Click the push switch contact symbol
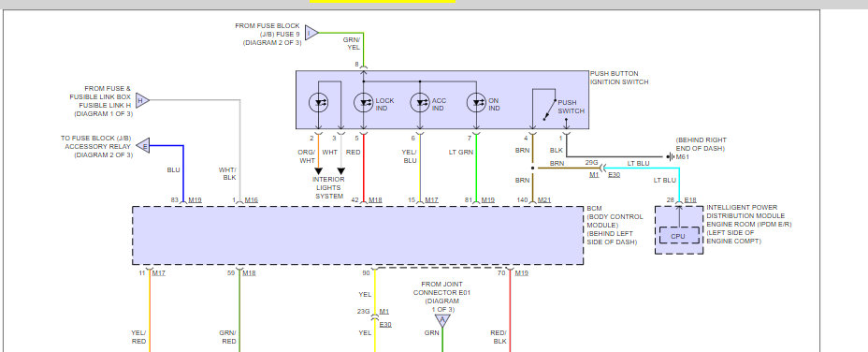Screen dimensions: 868x352 [x=549, y=110]
